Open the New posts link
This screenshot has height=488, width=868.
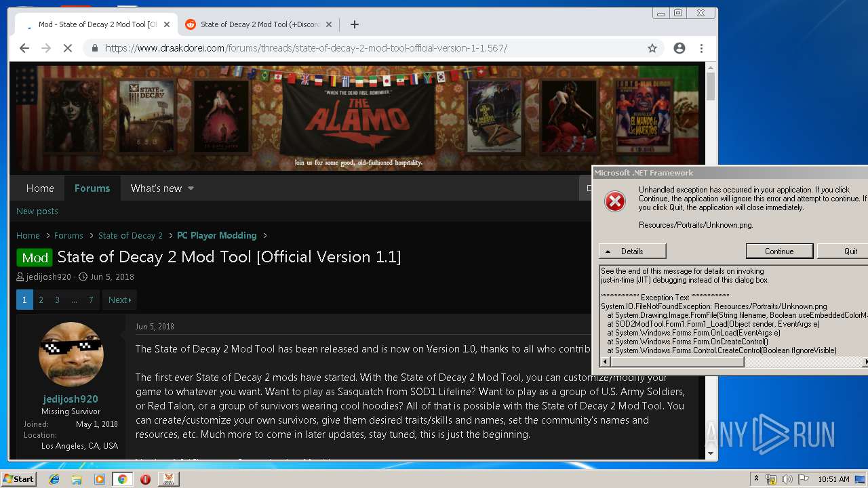(37, 211)
